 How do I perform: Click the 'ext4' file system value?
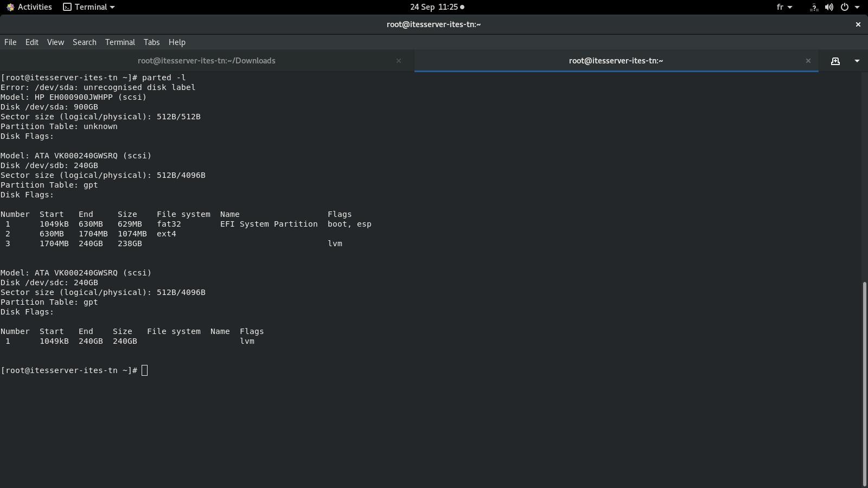tap(167, 234)
